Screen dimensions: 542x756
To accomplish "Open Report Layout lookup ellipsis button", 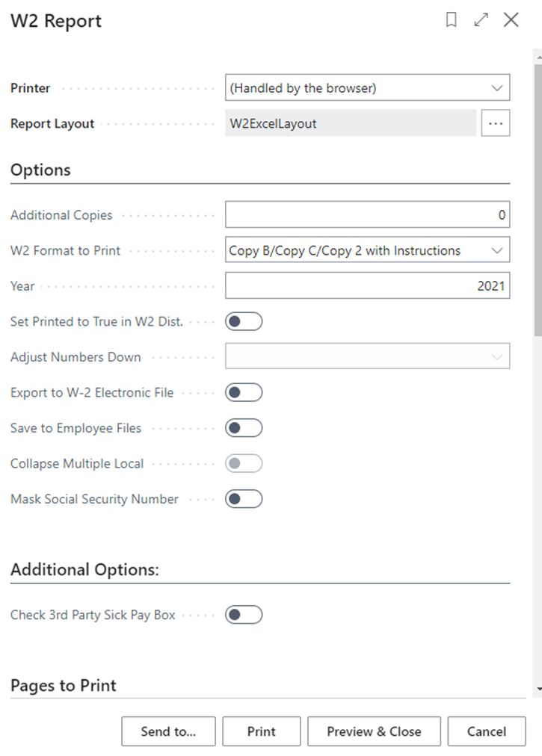I will [496, 123].
